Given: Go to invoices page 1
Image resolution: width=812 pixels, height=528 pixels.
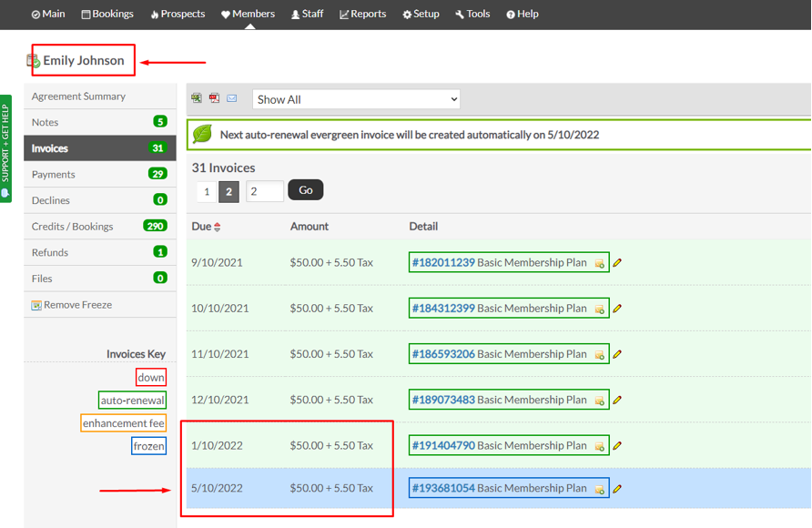Looking at the screenshot, I should [x=207, y=192].
